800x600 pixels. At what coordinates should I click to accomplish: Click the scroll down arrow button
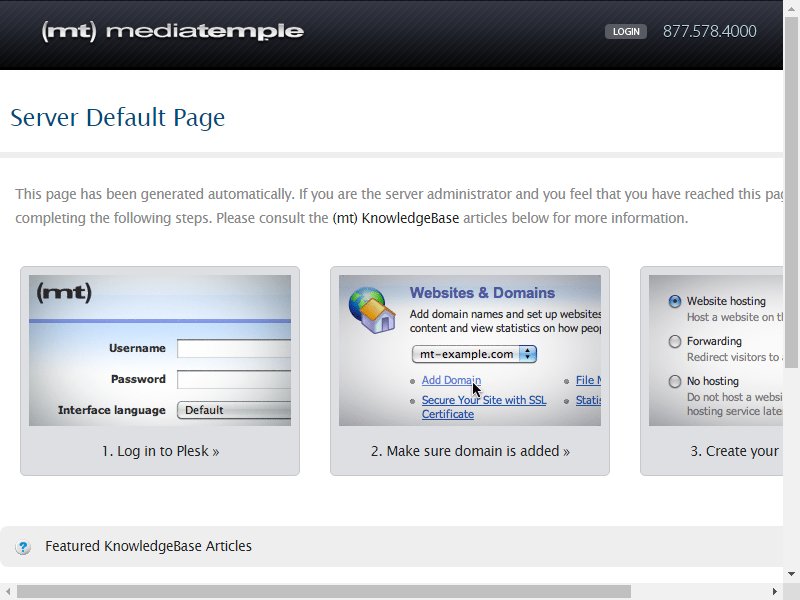791,574
